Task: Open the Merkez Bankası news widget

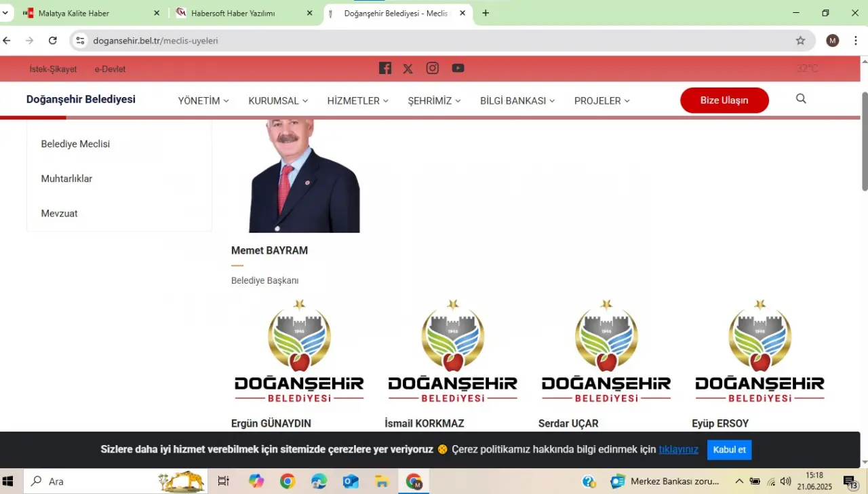Action: pyautogui.click(x=665, y=481)
